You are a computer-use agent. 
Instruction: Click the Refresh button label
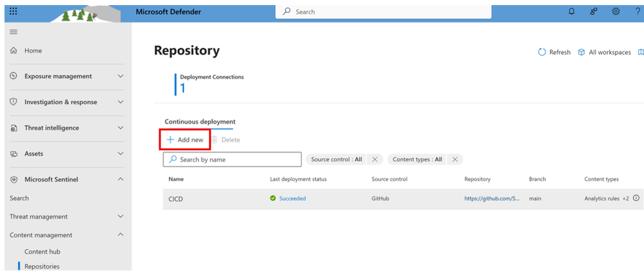[x=560, y=52]
